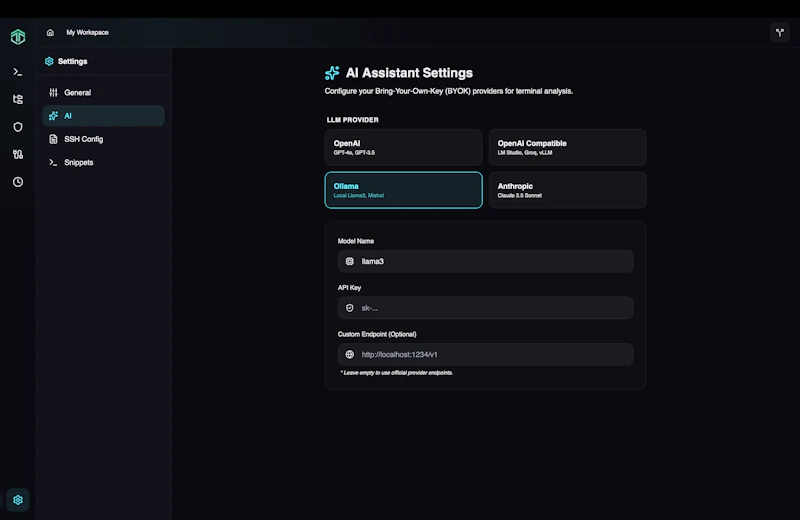800x520 pixels.
Task: Open the terminal view from the sidebar
Action: [18, 72]
